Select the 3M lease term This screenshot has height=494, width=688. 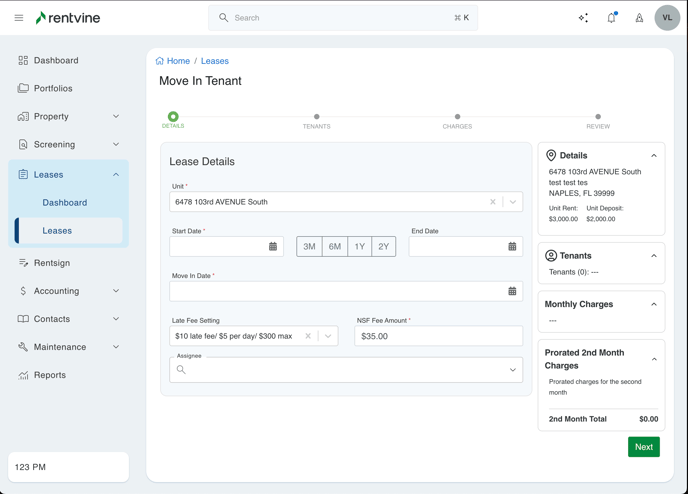coord(310,246)
